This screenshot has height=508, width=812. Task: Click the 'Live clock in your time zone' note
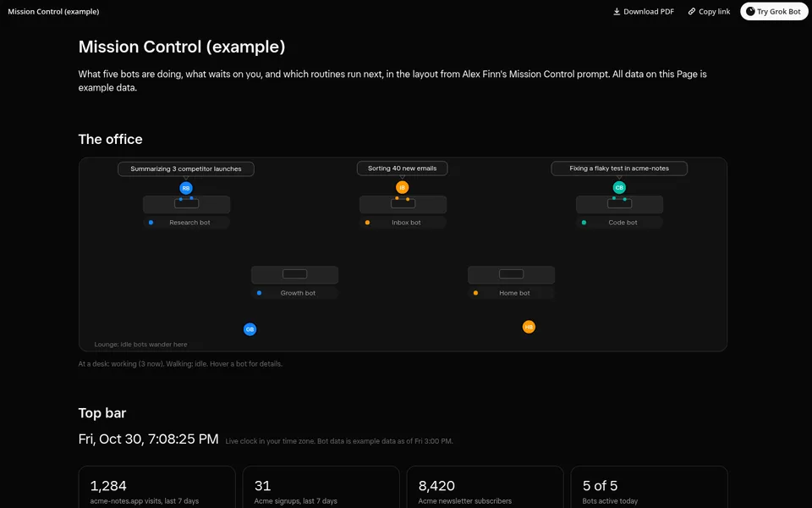tap(339, 441)
